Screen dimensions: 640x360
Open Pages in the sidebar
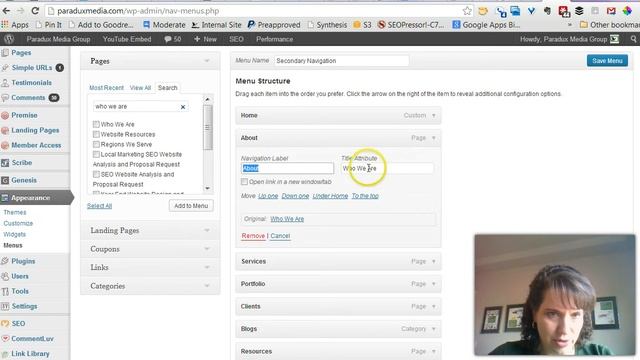[x=21, y=53]
